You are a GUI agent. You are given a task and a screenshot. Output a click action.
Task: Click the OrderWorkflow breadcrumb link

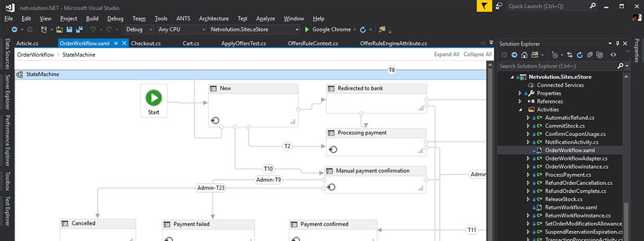[x=36, y=54]
